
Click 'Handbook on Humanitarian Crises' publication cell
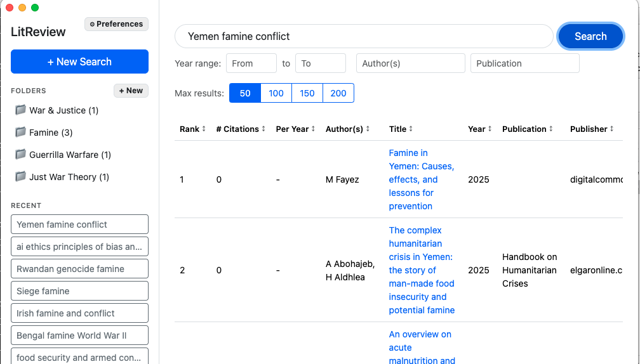click(x=530, y=270)
